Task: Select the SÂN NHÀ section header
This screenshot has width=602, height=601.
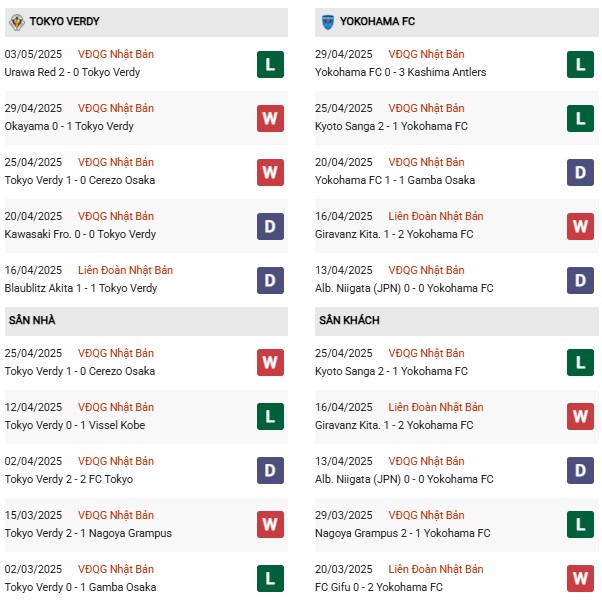Action: click(x=146, y=321)
